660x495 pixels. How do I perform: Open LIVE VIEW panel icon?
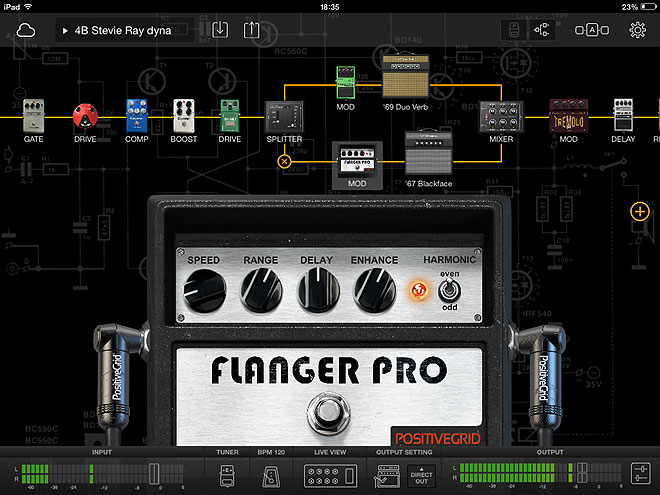pyautogui.click(x=330, y=476)
